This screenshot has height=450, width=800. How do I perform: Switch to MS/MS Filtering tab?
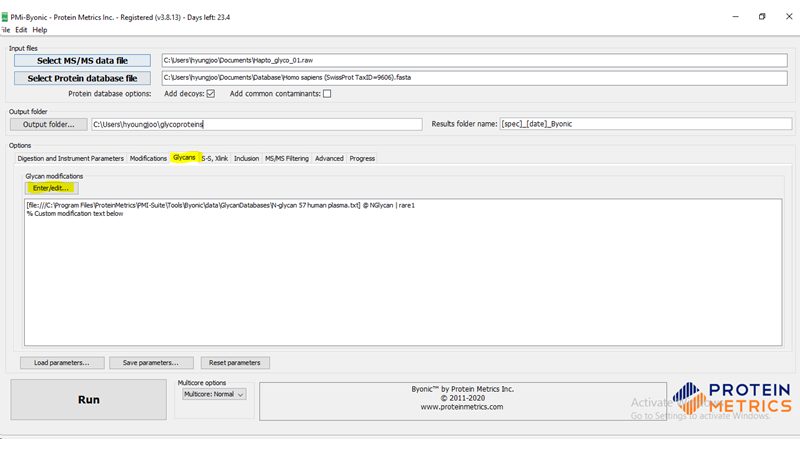(287, 159)
